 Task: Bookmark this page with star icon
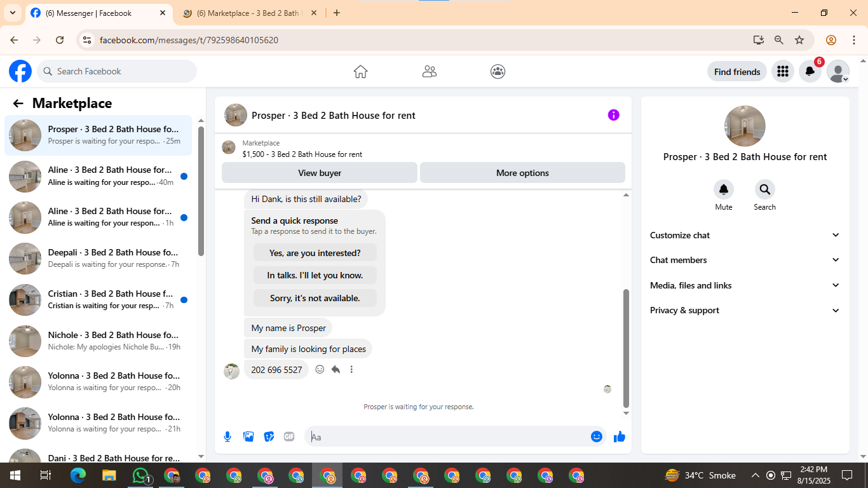click(x=799, y=40)
